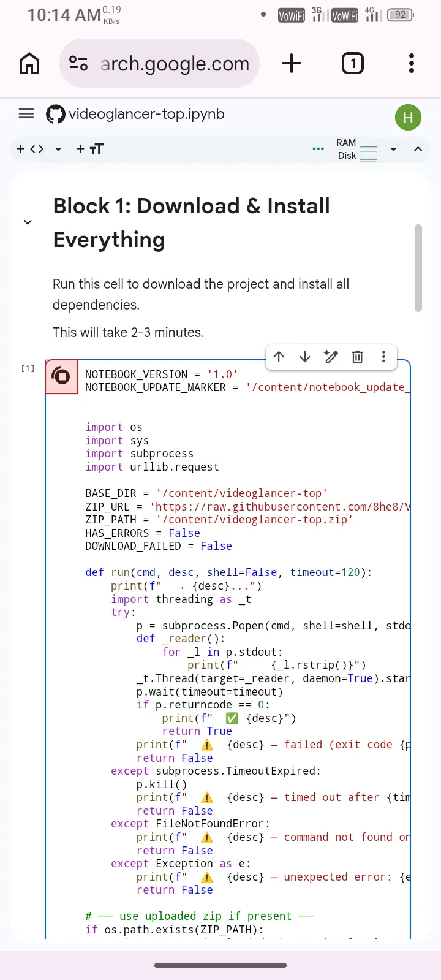Click the '# use uploaded zip if present' comment
The image size is (441, 980).
(x=199, y=916)
